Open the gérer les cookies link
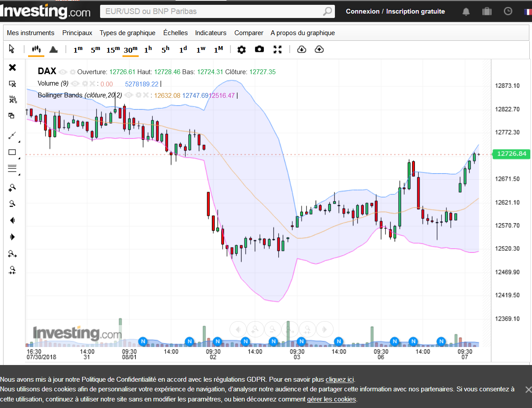The image size is (532, 408). [331, 399]
